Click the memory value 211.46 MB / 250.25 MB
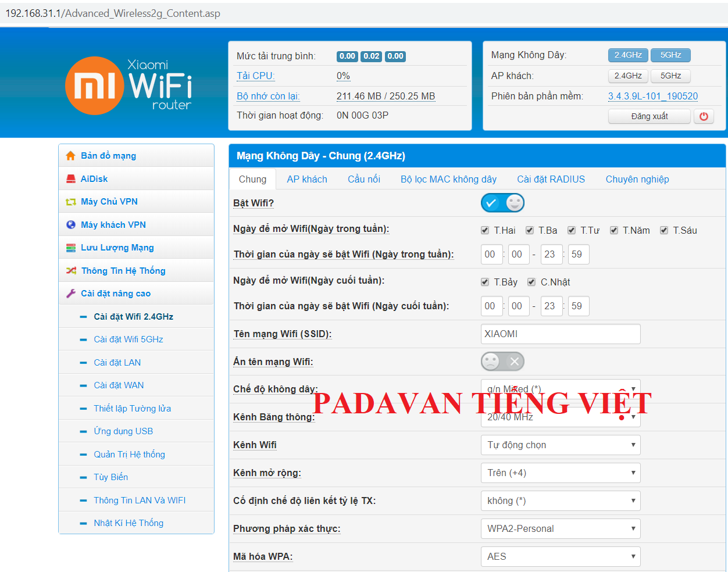 click(x=386, y=96)
